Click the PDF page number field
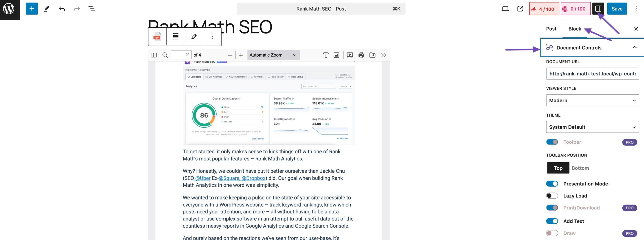This screenshot has height=240, width=644. pos(181,55)
